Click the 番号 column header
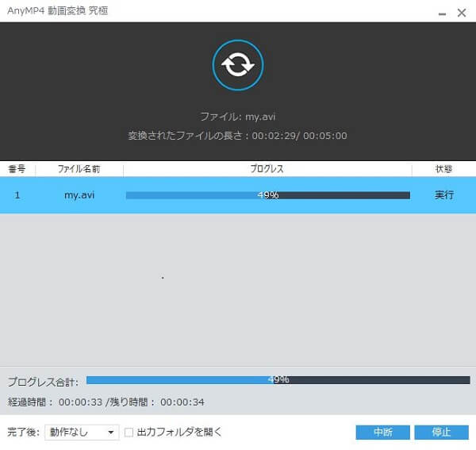476x450 pixels. coord(17,169)
